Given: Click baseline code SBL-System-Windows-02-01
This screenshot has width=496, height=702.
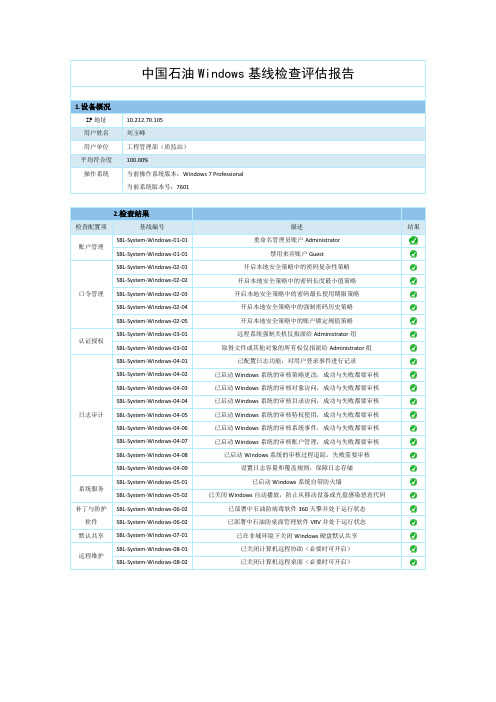Looking at the screenshot, I should 152,267.
